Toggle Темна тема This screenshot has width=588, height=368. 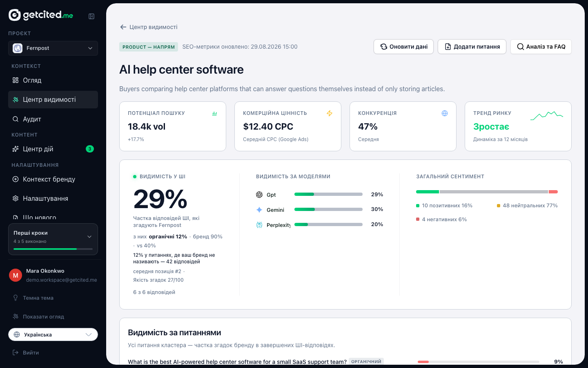pyautogui.click(x=53, y=298)
